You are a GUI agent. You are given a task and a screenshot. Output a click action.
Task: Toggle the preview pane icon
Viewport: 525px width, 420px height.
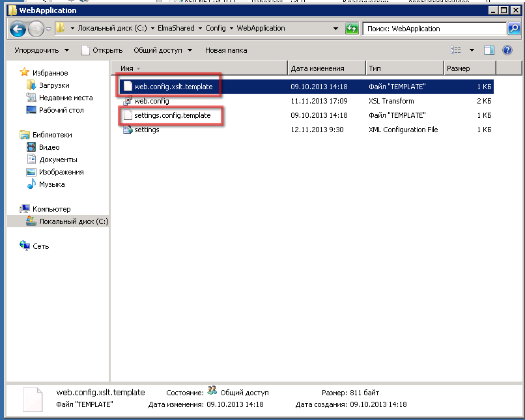pyautogui.click(x=489, y=50)
